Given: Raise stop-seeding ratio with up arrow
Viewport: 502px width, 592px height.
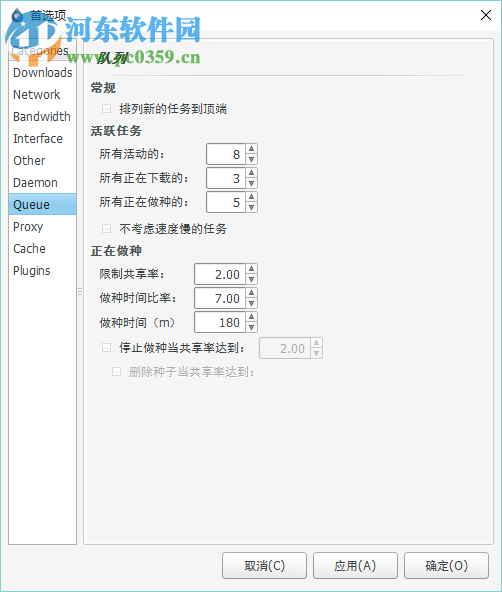Looking at the screenshot, I should click(316, 342).
